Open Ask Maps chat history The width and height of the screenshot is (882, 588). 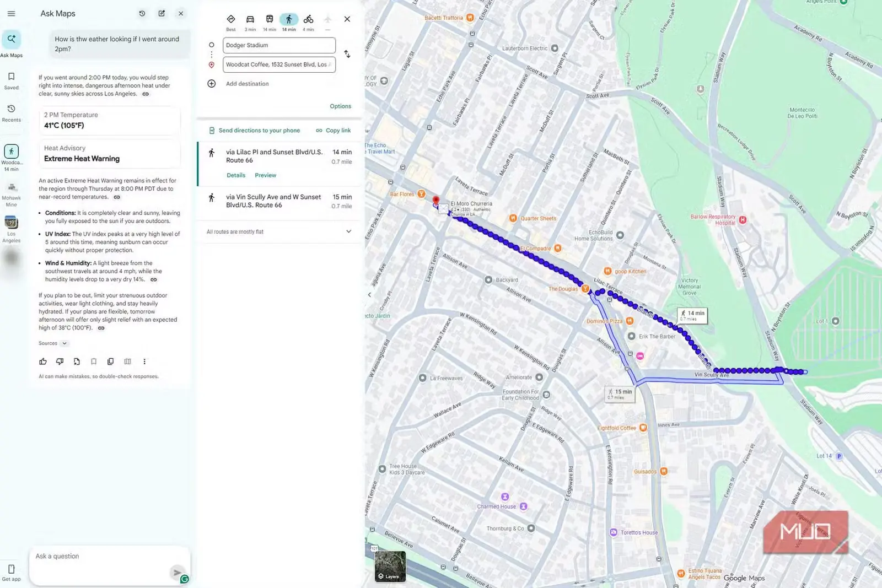coord(142,14)
